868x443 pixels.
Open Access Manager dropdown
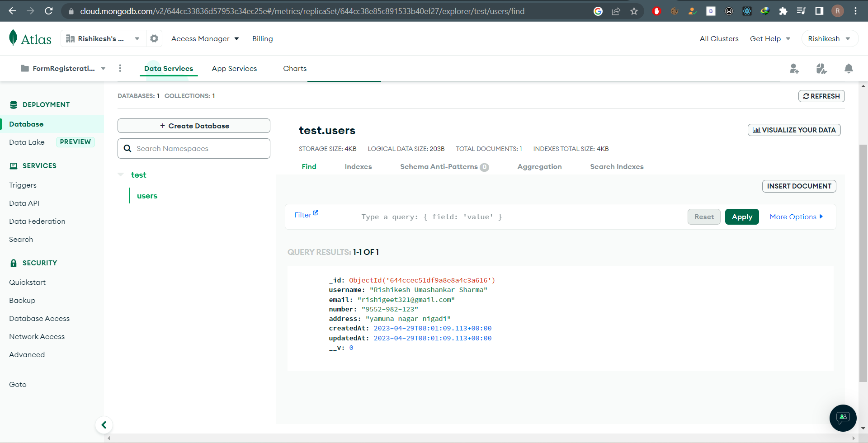pyautogui.click(x=205, y=39)
